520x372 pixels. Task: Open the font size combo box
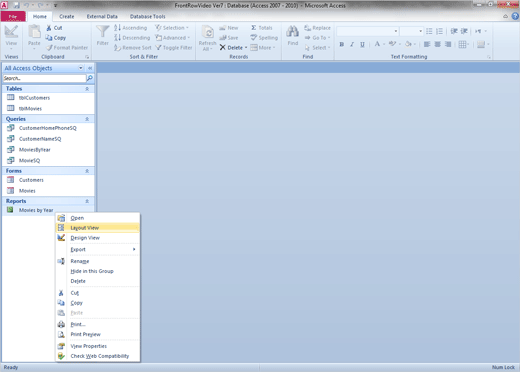tap(412, 31)
